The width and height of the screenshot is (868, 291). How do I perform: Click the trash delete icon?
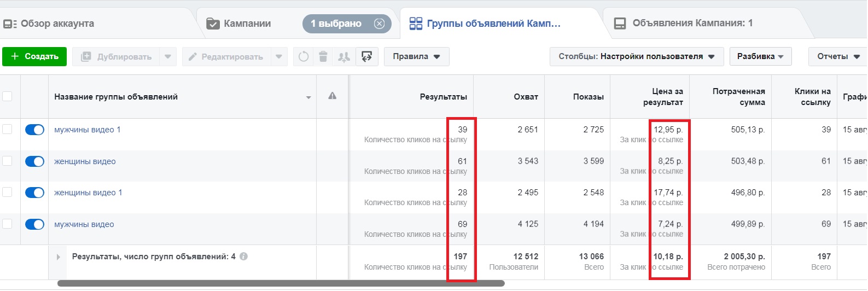point(323,56)
